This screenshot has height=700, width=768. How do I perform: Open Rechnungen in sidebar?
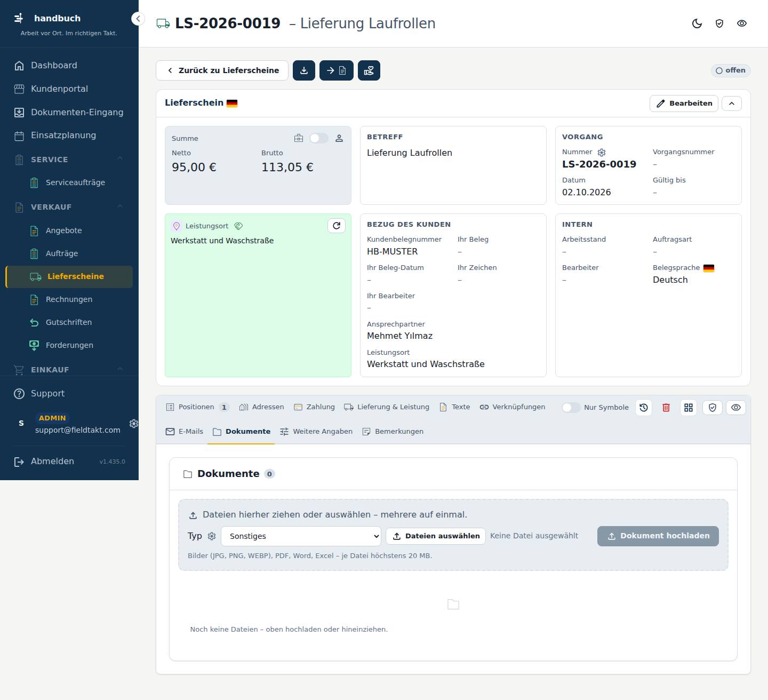[69, 299]
